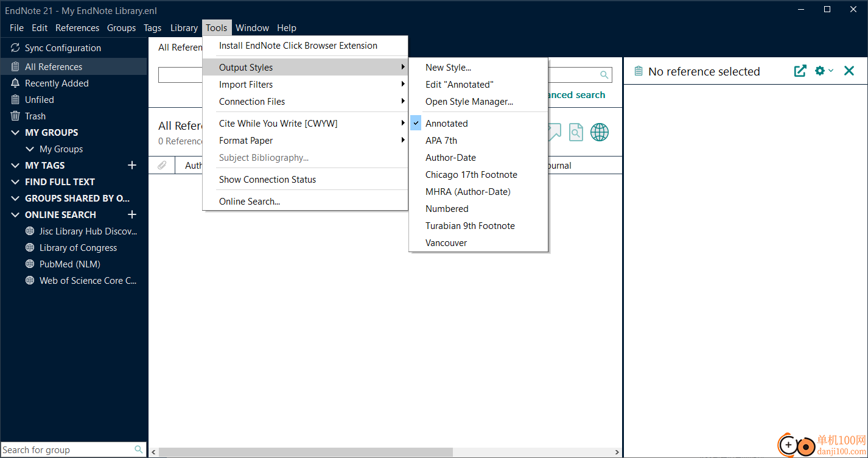The image size is (868, 458).
Task: Select Numbered output style
Action: click(478, 209)
